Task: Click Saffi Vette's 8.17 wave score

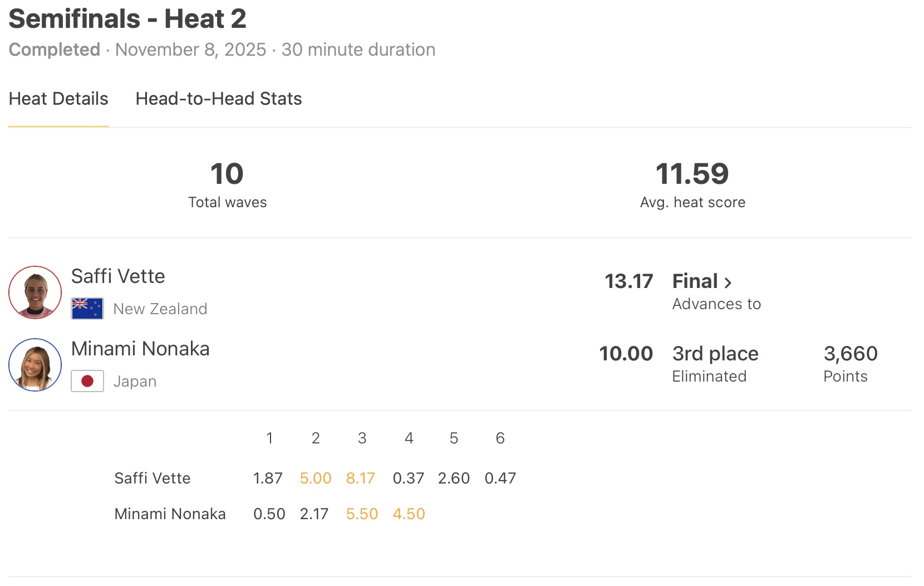Action: point(361,478)
